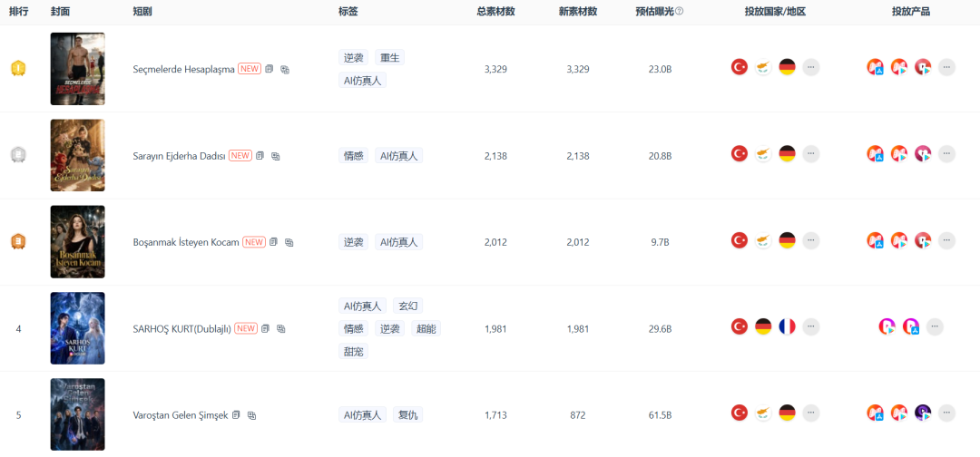
Task: Show more products for SARHOŞ KURT(Dublajlı)
Action: (935, 326)
